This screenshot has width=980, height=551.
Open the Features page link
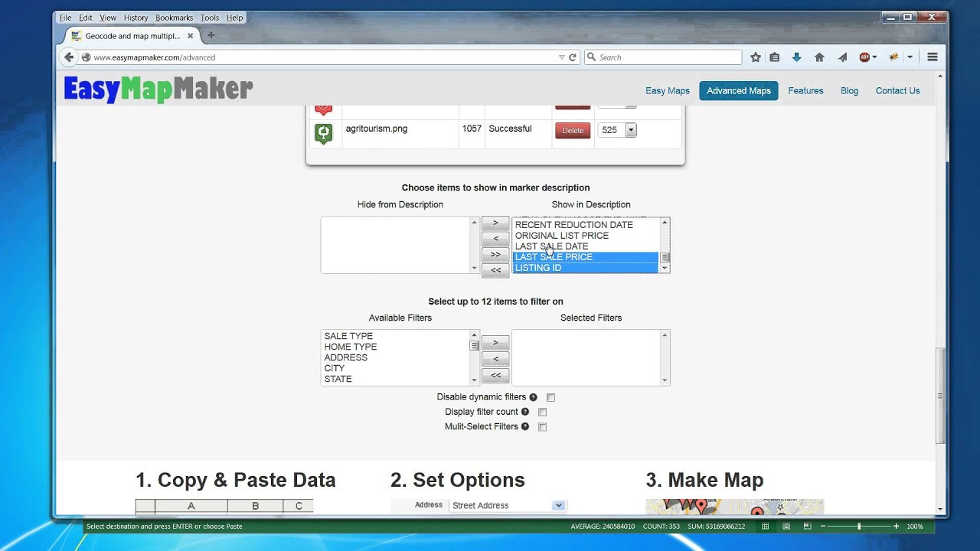[806, 90]
